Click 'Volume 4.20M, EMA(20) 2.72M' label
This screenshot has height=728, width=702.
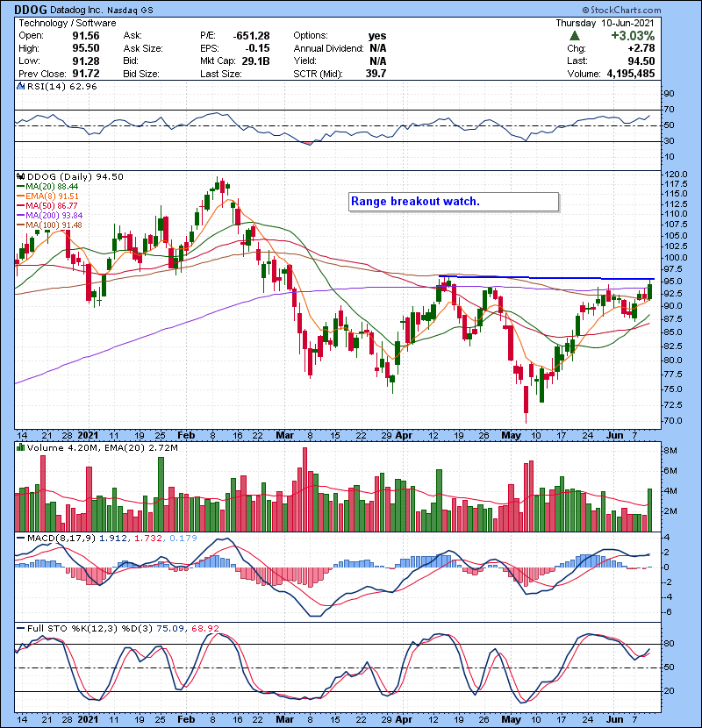tap(102, 447)
